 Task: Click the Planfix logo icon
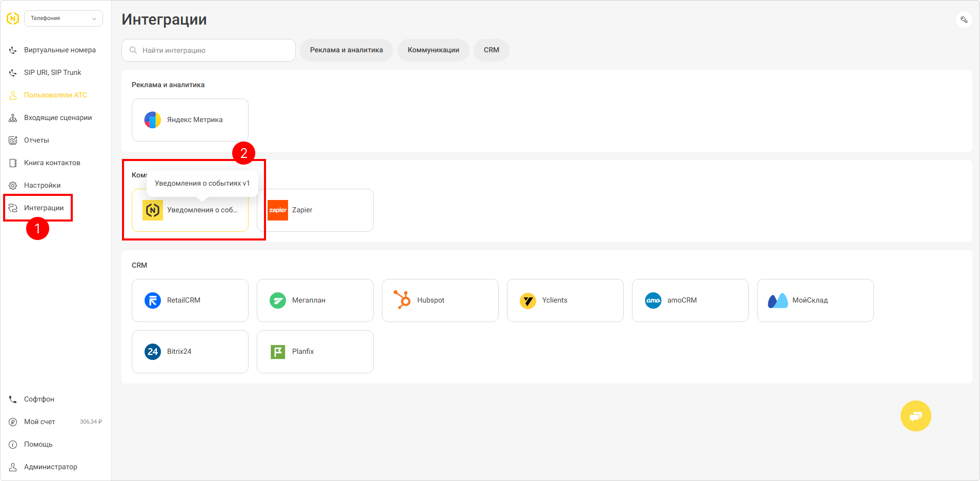(278, 352)
